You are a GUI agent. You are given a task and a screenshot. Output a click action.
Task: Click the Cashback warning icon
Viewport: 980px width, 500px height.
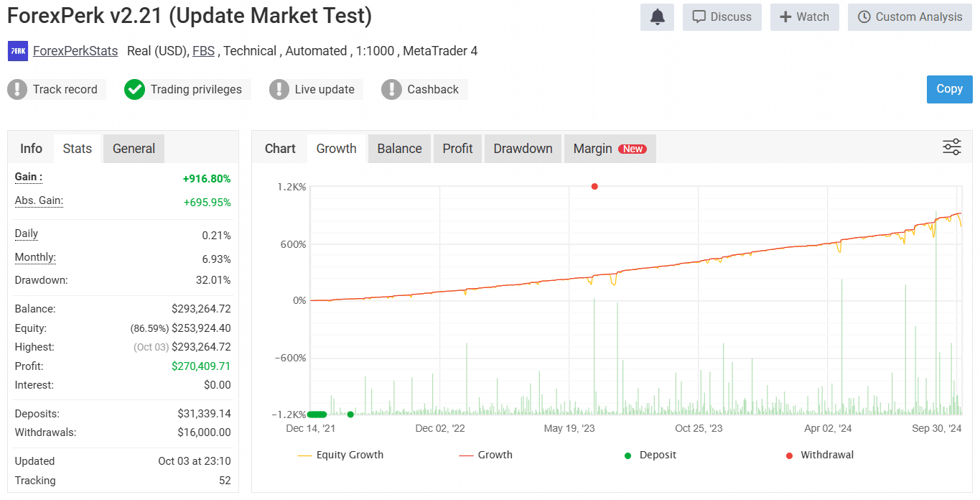tap(391, 90)
